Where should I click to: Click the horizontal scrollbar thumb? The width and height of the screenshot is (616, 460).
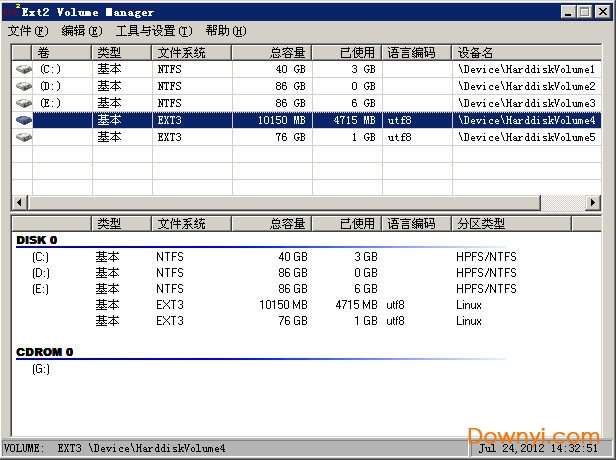pos(283,203)
